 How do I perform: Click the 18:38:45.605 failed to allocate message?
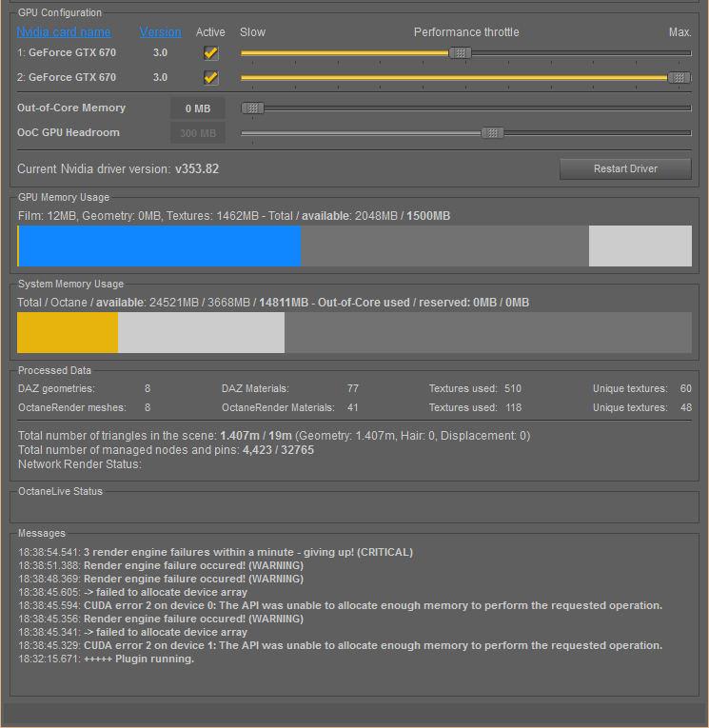(133, 593)
